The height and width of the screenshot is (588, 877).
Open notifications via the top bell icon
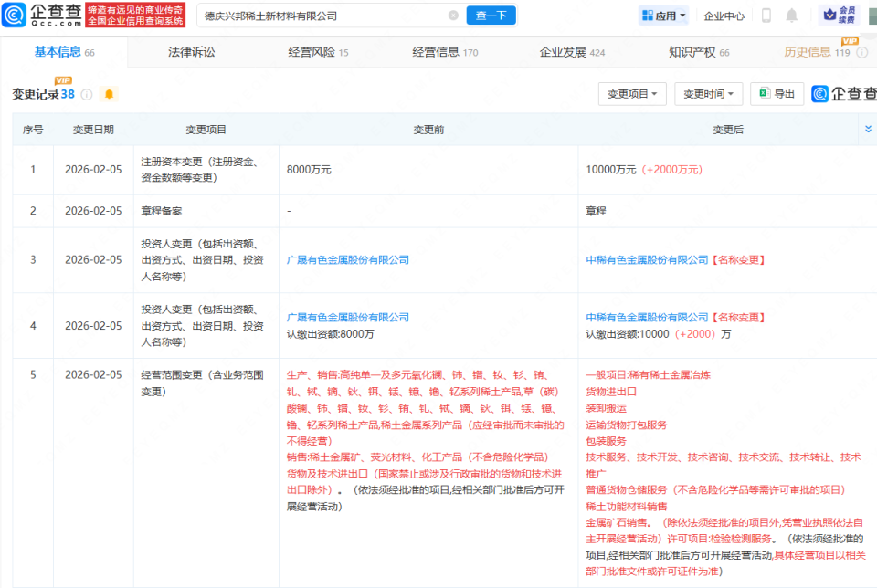pos(791,15)
